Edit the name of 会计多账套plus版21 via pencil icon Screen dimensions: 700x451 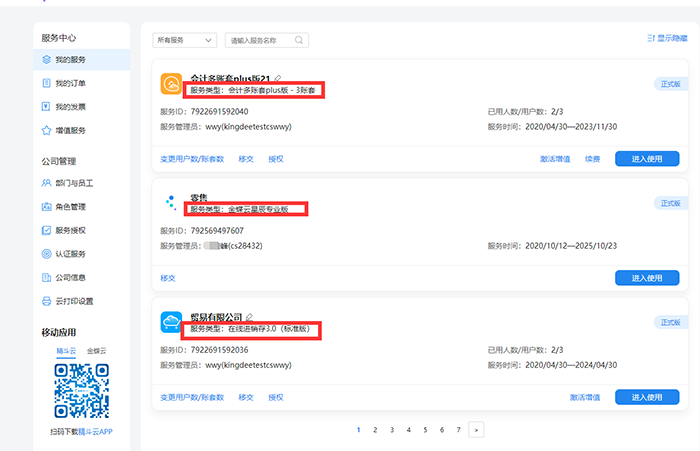(278, 79)
